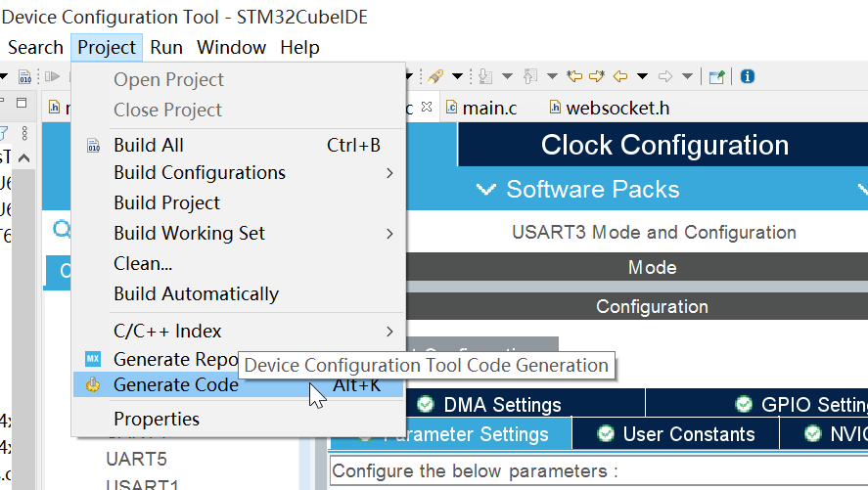The image size is (868, 490).
Task: Click the search flashlight toolbar icon
Action: pos(435,76)
